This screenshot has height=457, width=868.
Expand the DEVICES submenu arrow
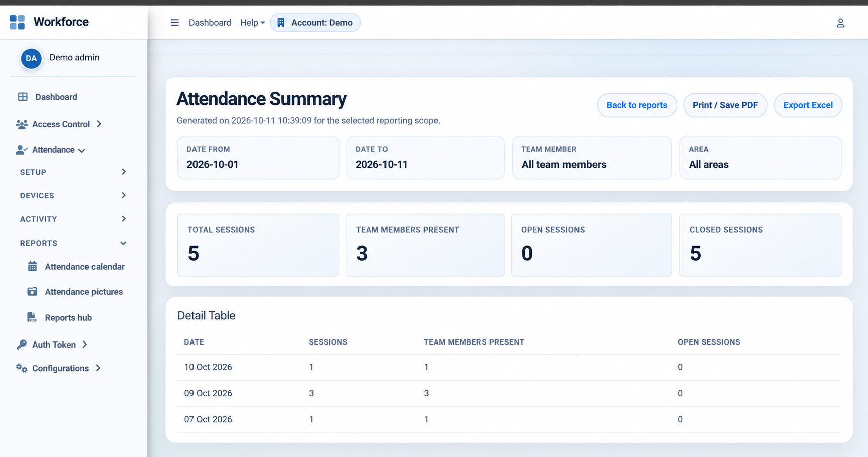[x=124, y=195]
